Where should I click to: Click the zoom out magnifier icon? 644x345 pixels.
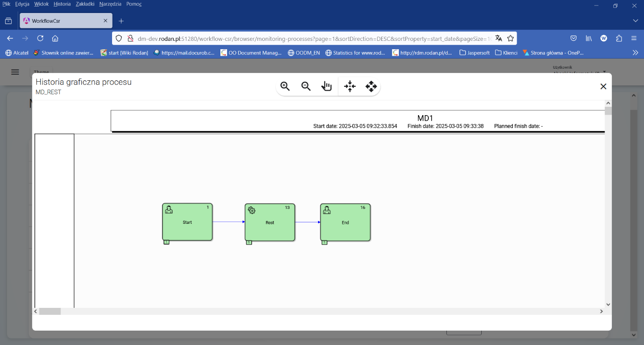pos(306,86)
